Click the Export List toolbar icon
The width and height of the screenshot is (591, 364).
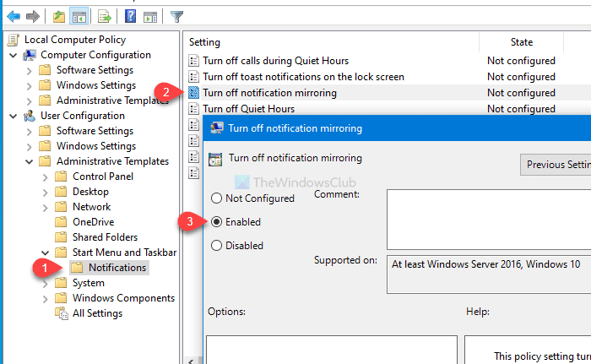click(105, 15)
